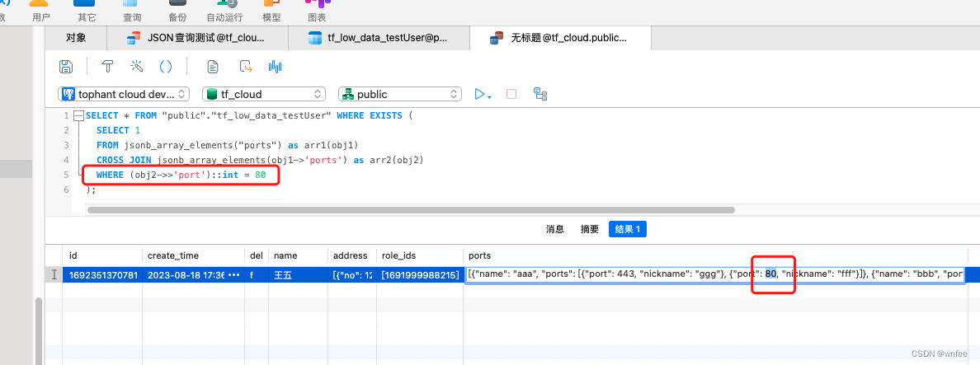Image resolution: width=980 pixels, height=365 pixels.
Task: Select the 结果 1 tab
Action: (628, 229)
